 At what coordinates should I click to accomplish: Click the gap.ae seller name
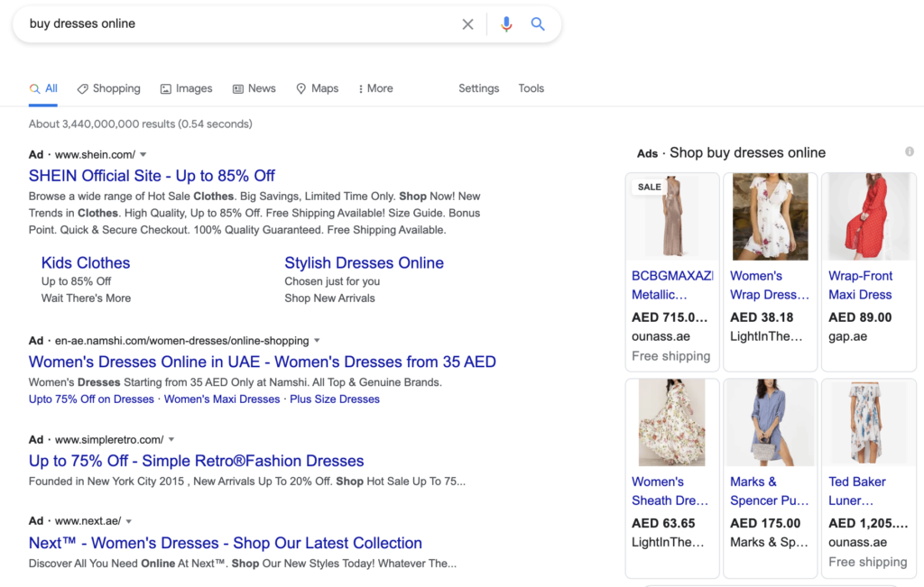[x=847, y=336]
